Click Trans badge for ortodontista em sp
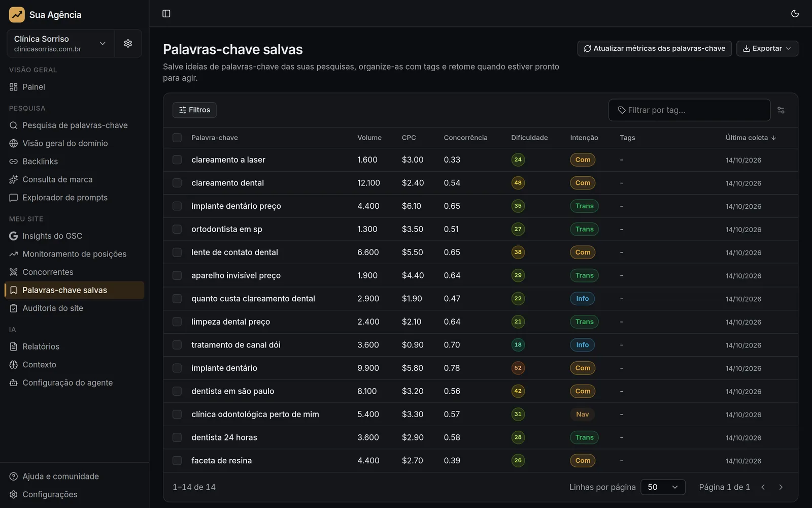This screenshot has height=508, width=812. pos(584,229)
